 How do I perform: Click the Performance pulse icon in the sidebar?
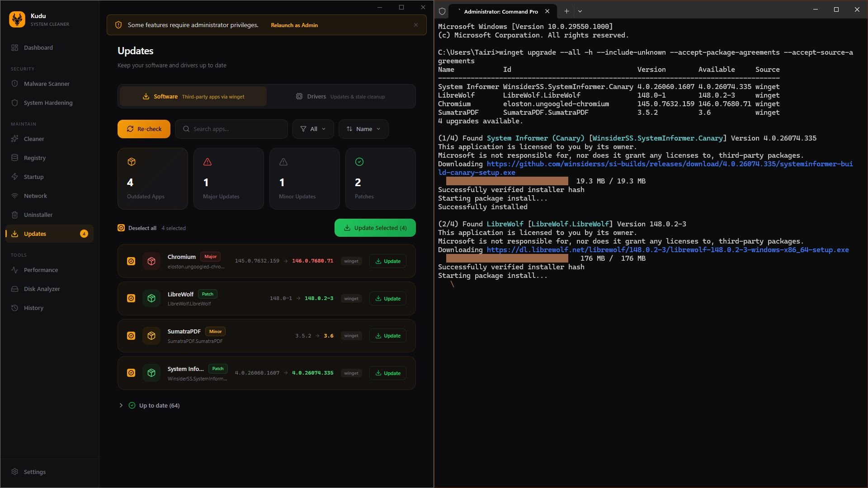(x=14, y=270)
